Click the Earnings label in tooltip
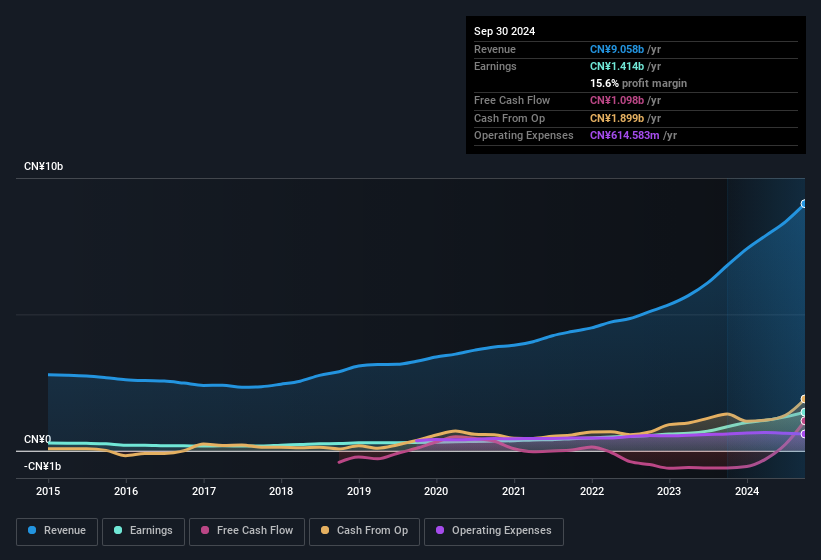This screenshot has width=821, height=560. click(x=495, y=66)
